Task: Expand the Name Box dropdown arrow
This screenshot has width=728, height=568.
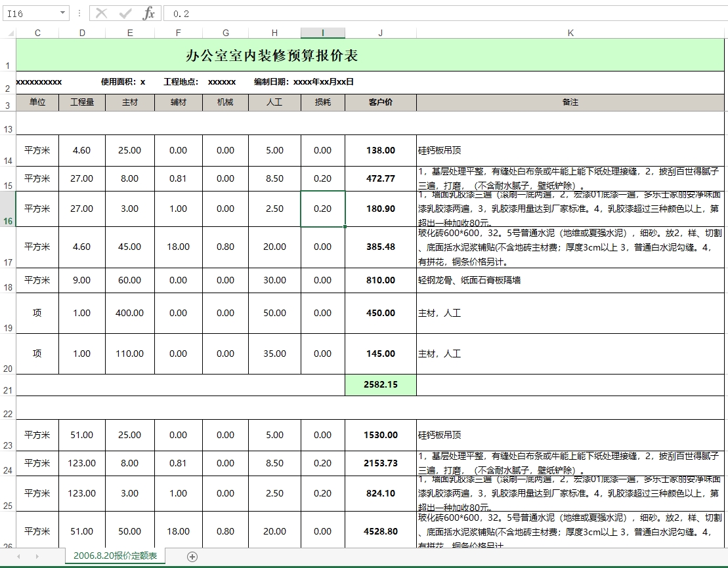Action: pos(62,13)
